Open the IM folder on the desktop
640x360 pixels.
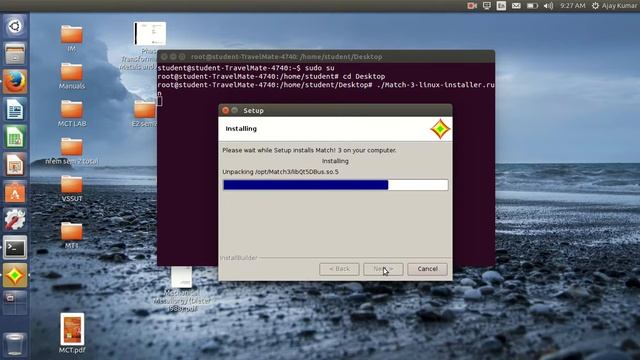click(71, 39)
